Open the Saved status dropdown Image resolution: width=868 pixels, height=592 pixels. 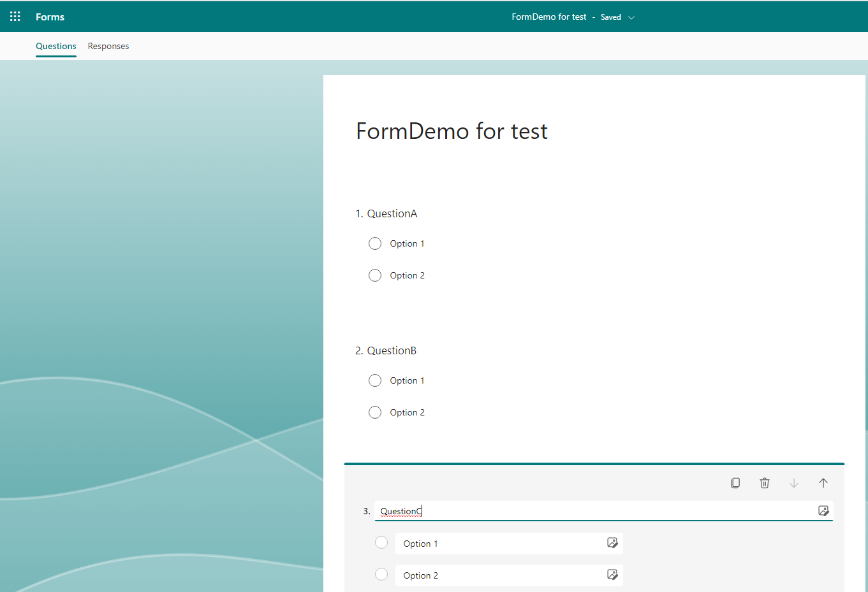616,17
